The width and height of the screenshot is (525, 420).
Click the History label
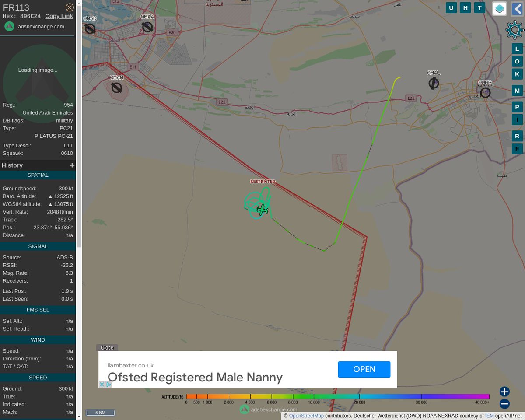(12, 165)
